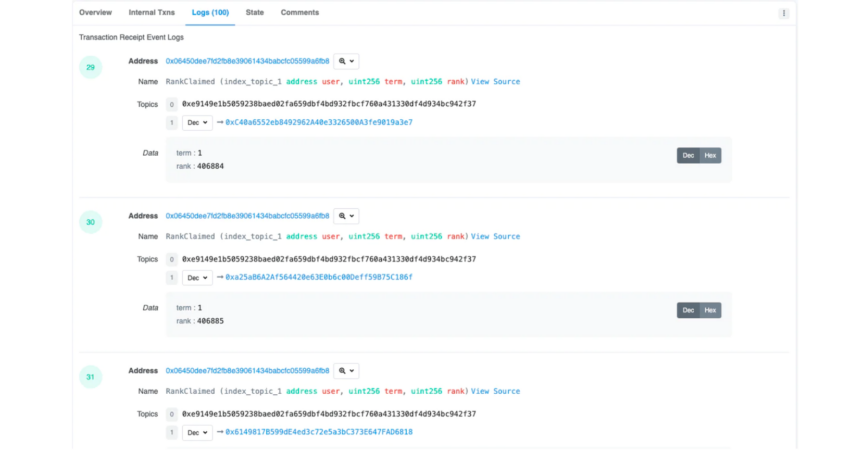The width and height of the screenshot is (850, 450).
Task: Switch to the Internal Txns tab
Action: tap(152, 12)
